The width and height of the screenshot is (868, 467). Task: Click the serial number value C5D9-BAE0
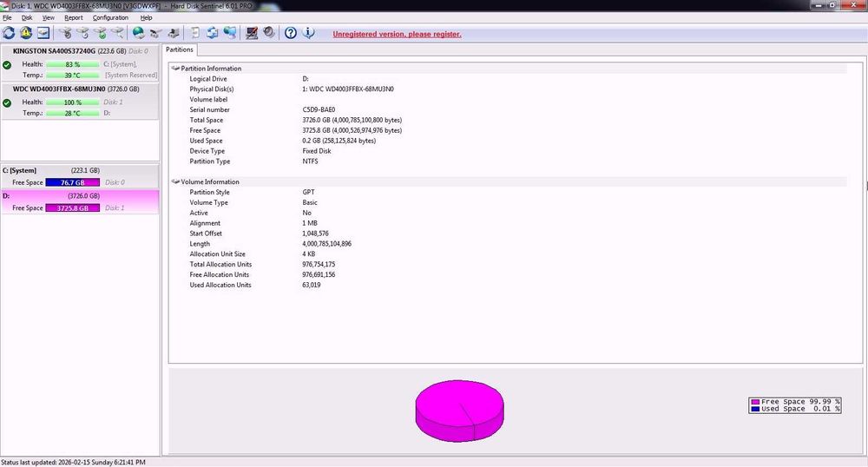point(319,109)
